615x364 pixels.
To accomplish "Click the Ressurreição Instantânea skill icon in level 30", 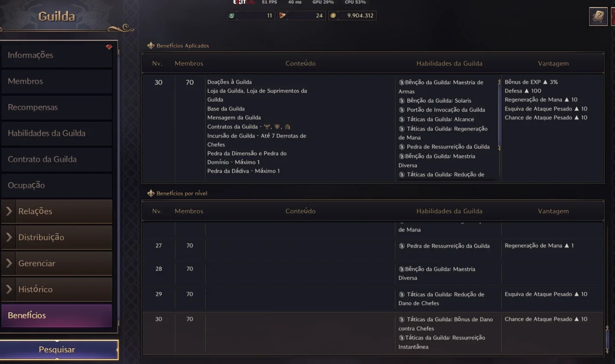I will tap(402, 338).
